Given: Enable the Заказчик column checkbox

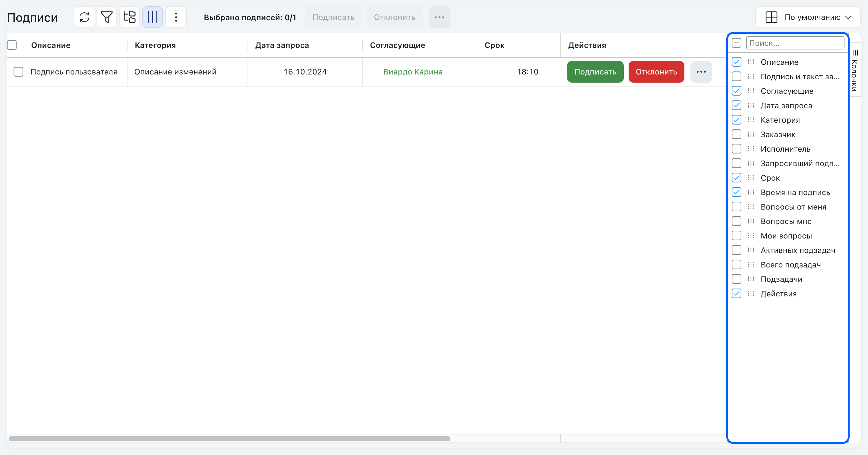Looking at the screenshot, I should (x=737, y=134).
